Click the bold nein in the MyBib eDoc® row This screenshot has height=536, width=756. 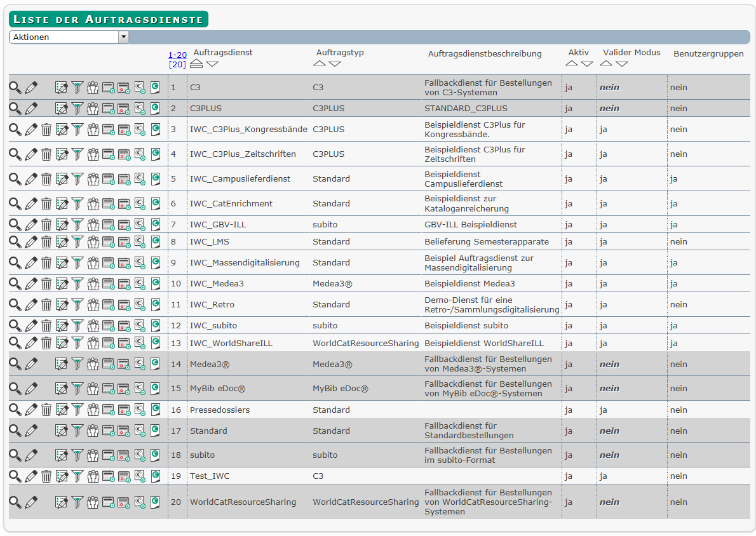click(x=609, y=389)
